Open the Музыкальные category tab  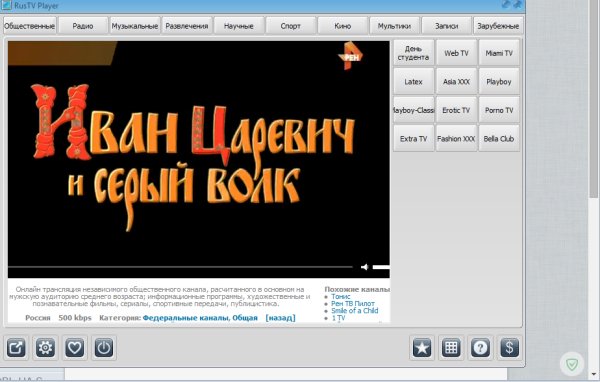click(x=135, y=26)
